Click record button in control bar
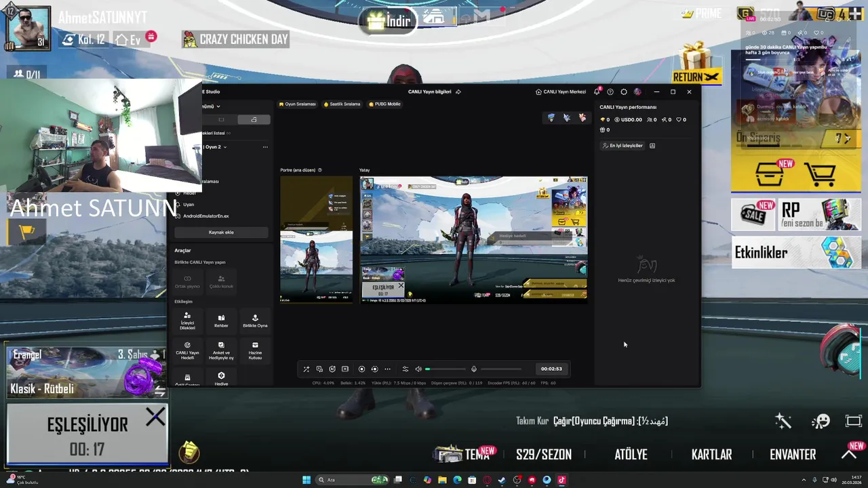The height and width of the screenshot is (488, 868). 361,369
